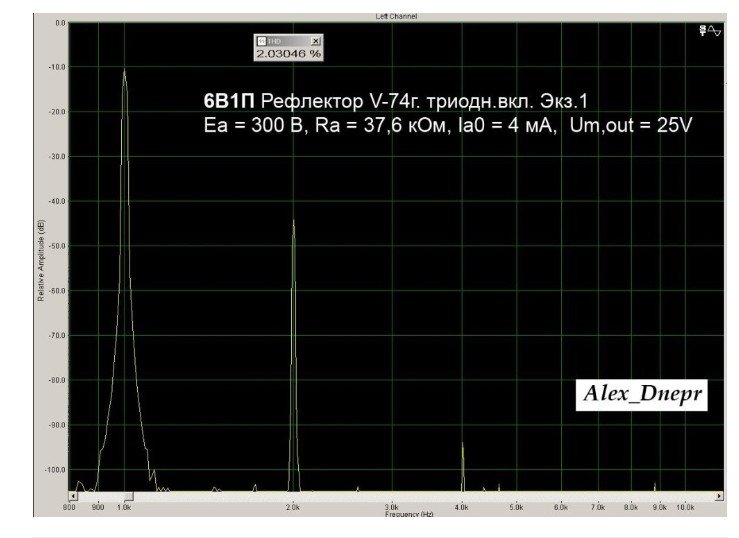739x538 pixels.
Task: Click the marker and sine wave icon
Action: click(710, 31)
